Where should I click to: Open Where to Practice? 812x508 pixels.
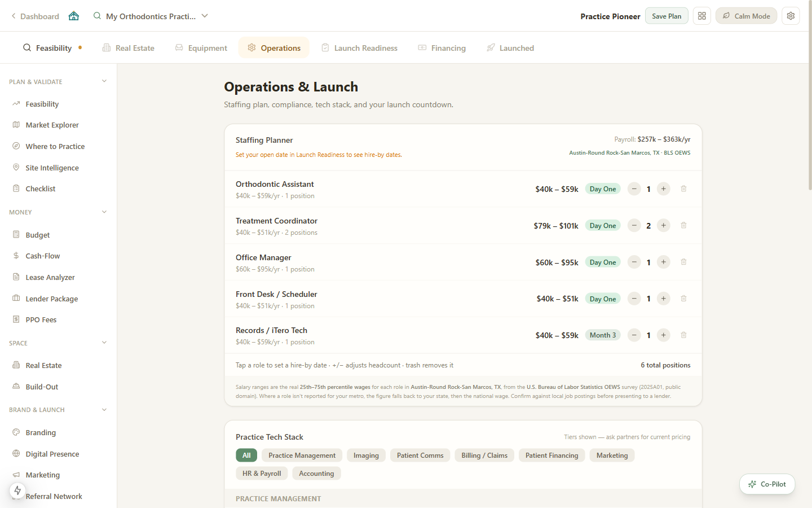(x=58, y=146)
